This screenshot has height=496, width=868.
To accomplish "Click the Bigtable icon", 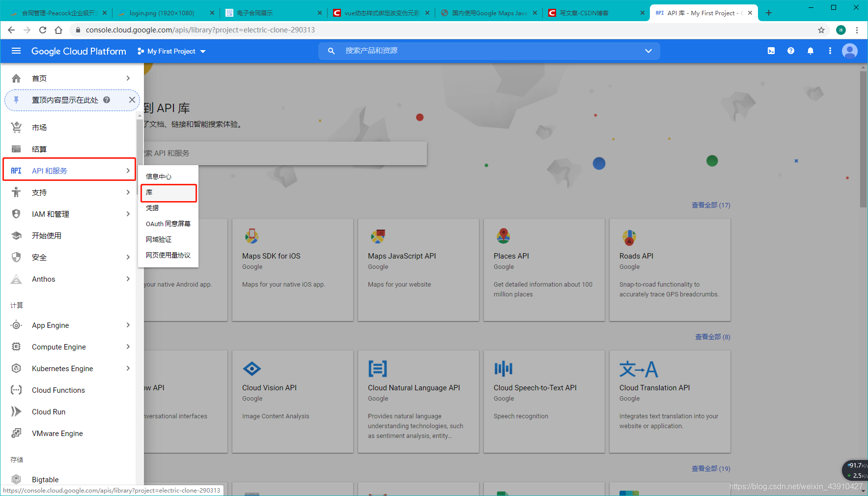I will tap(16, 479).
